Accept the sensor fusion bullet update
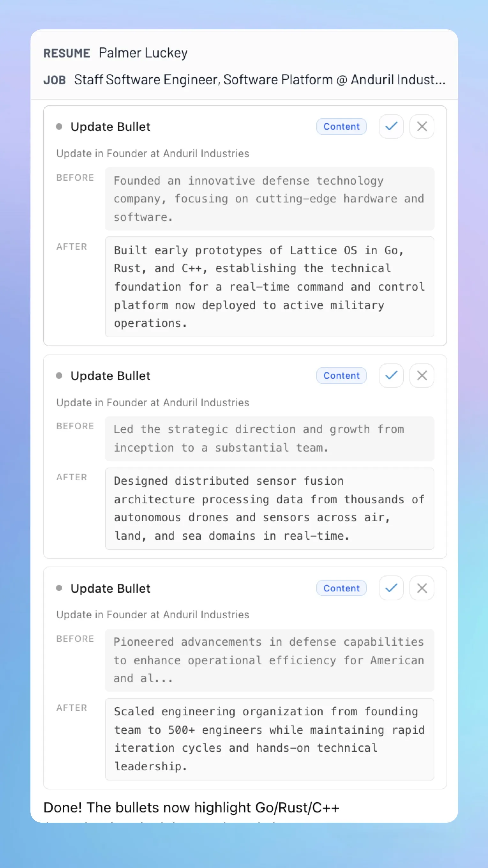 [x=391, y=375]
